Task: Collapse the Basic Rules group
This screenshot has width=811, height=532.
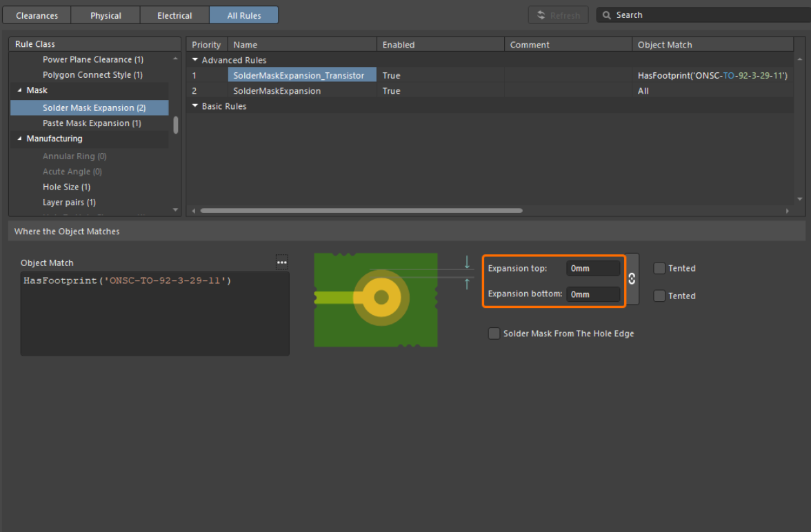Action: pos(195,106)
